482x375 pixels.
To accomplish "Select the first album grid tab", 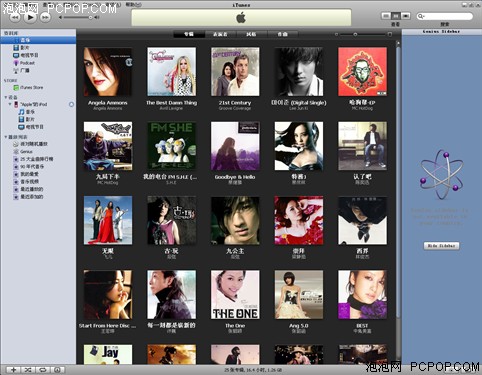I will tap(189, 34).
